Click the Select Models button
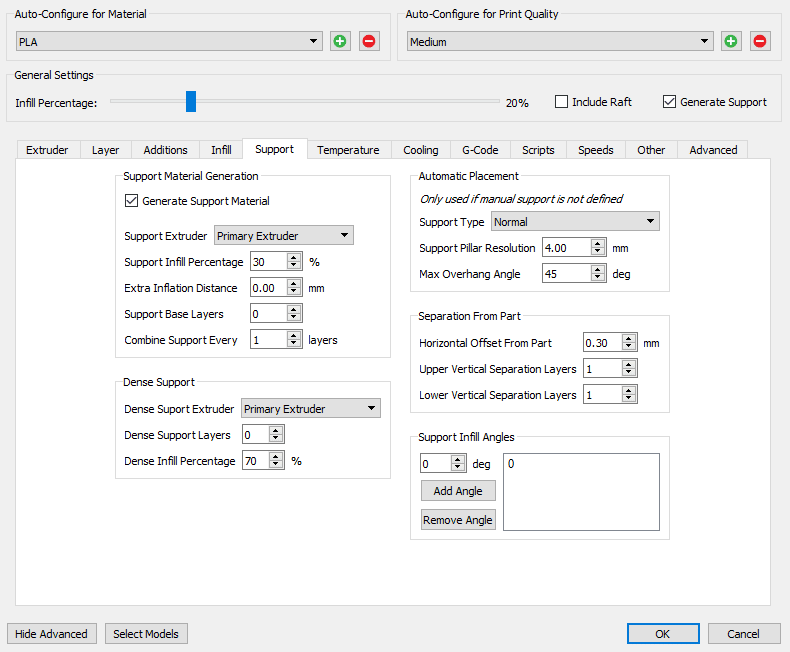Image resolution: width=790 pixels, height=652 pixels. point(146,634)
